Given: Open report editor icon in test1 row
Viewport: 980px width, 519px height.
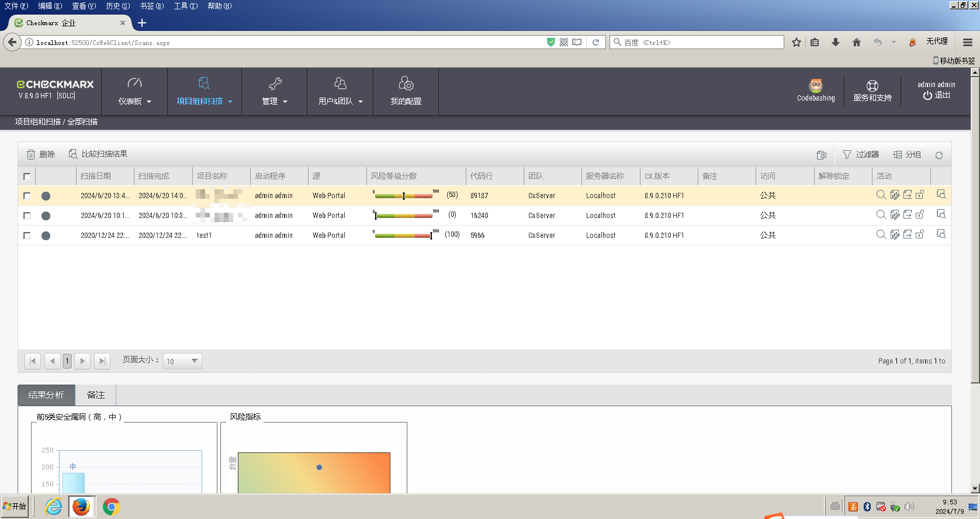Looking at the screenshot, I should (895, 234).
